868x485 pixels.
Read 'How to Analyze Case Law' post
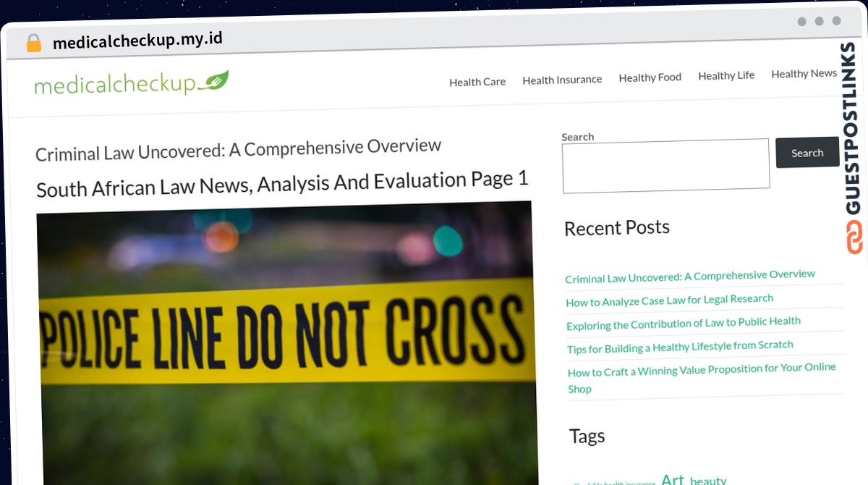point(669,300)
